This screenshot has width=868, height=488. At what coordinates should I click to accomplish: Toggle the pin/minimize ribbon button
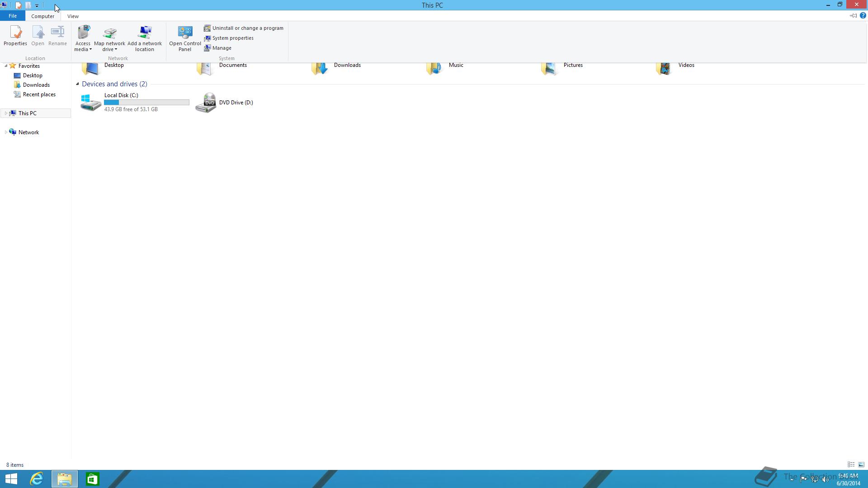click(x=853, y=16)
